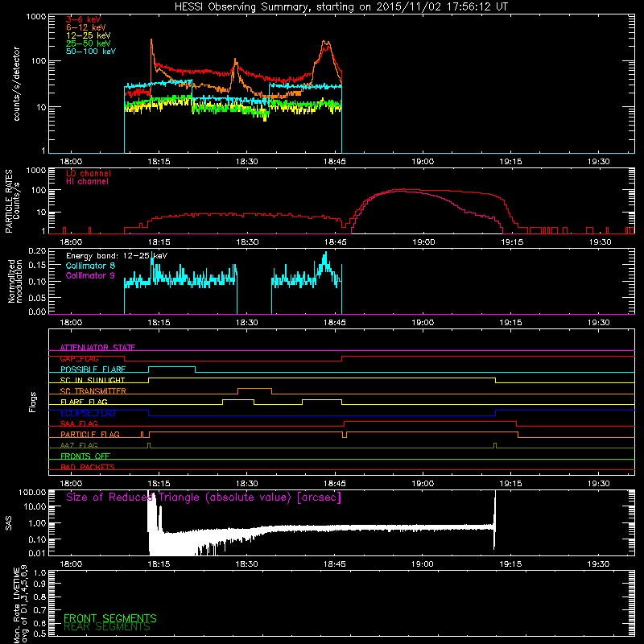Select the 6-12 keV legend label

pyautogui.click(x=86, y=27)
